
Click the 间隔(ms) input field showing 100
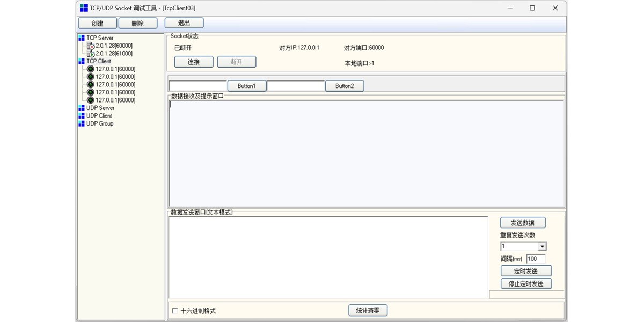pos(535,259)
